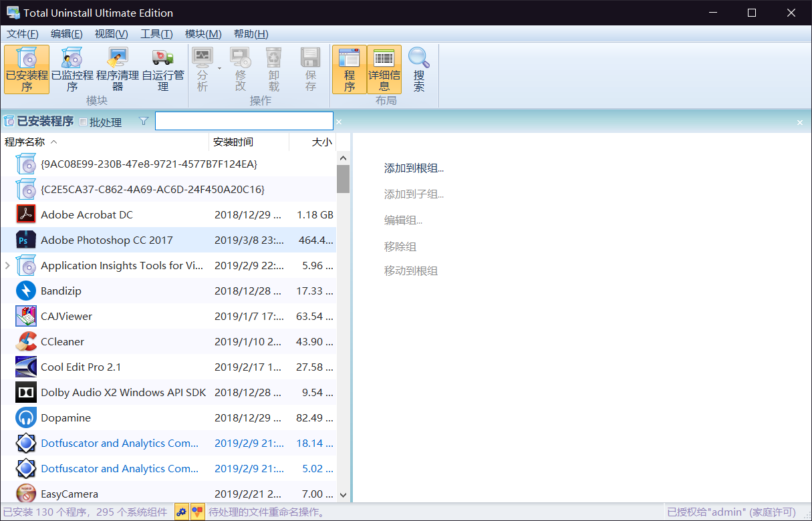812x521 pixels.
Task: Click the Application Insights Tools icon
Action: click(x=26, y=265)
